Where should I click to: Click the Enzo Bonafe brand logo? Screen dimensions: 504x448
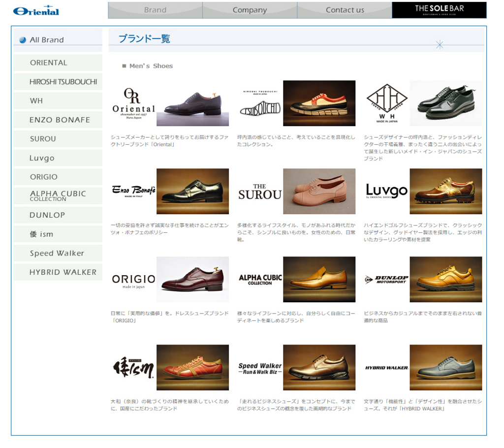pos(133,191)
